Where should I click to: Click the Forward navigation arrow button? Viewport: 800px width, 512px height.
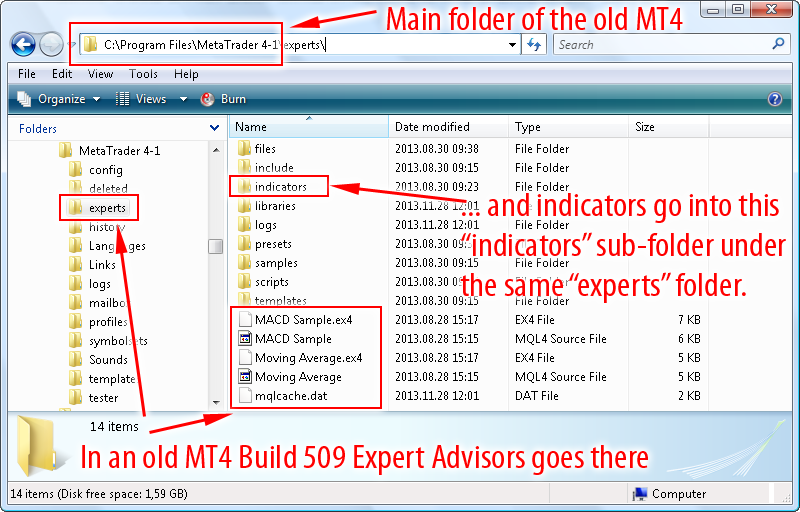click(51, 45)
